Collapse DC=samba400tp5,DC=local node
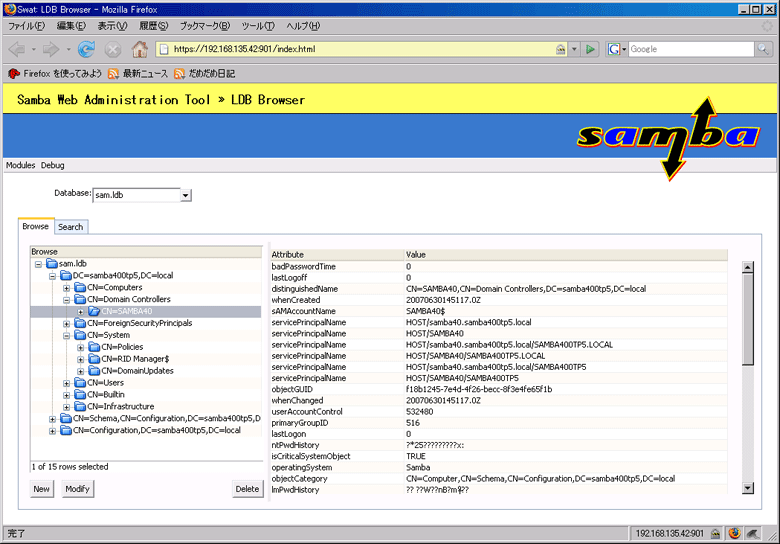Viewport: 780px width, 544px height. click(52, 276)
